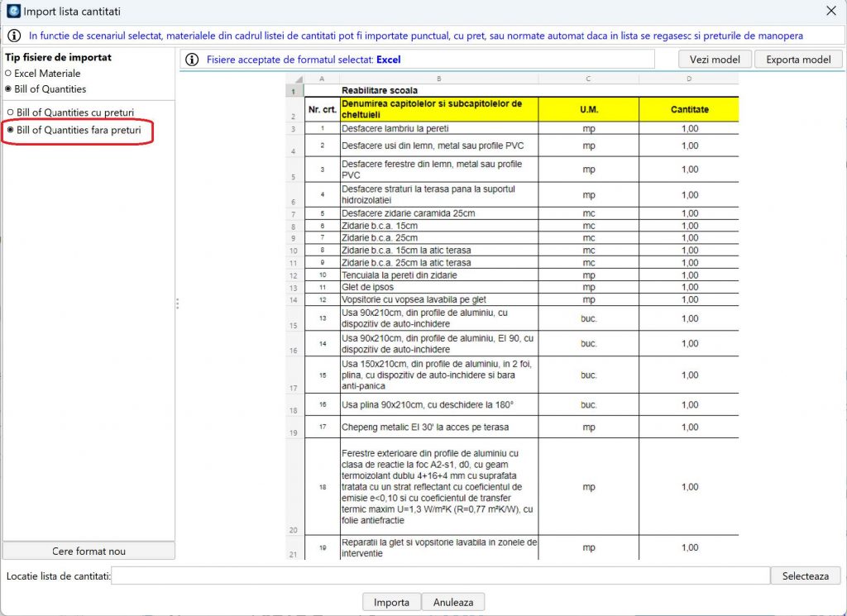Click the 'Tip fisiere de importat' heading
847x616 pixels.
pyautogui.click(x=59, y=57)
